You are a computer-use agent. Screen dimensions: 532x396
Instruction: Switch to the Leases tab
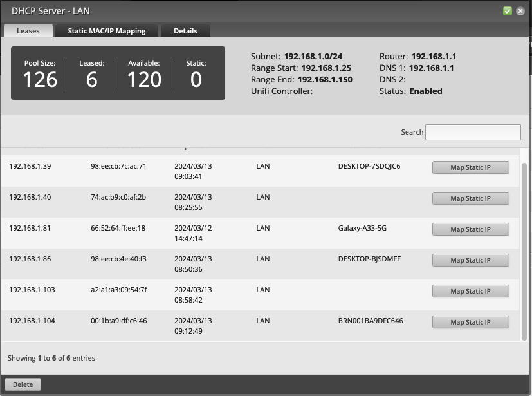28,30
